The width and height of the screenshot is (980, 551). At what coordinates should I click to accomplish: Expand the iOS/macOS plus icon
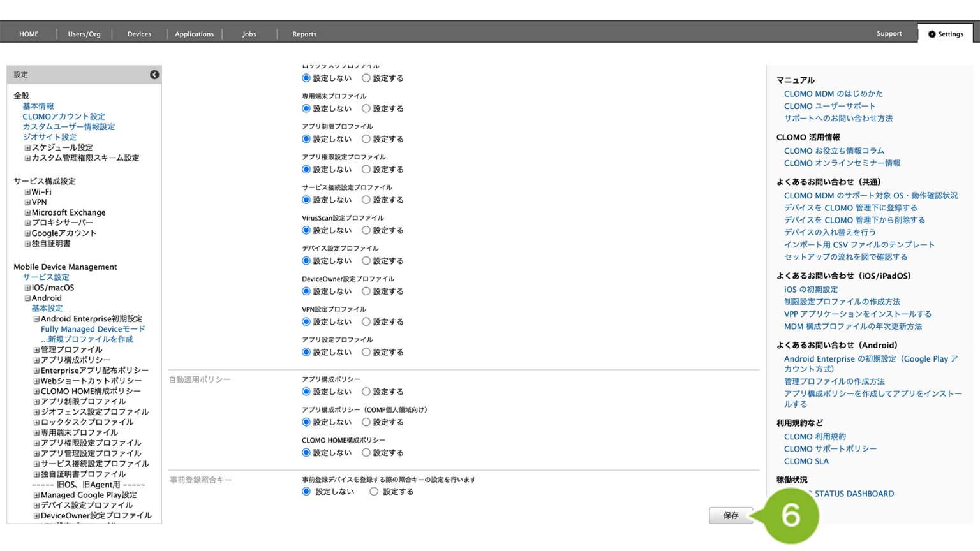[x=27, y=288]
